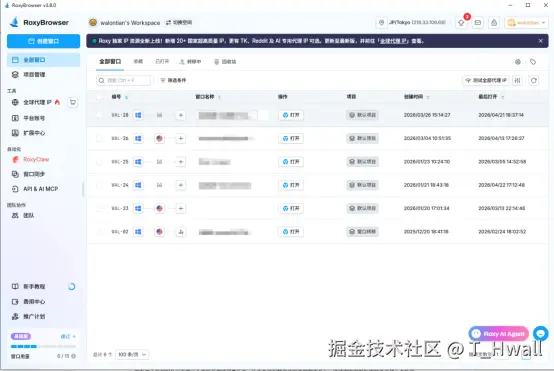Screen dimensions: 554x371
Task: Tick the checkbox for row 23
Action: click(99, 208)
